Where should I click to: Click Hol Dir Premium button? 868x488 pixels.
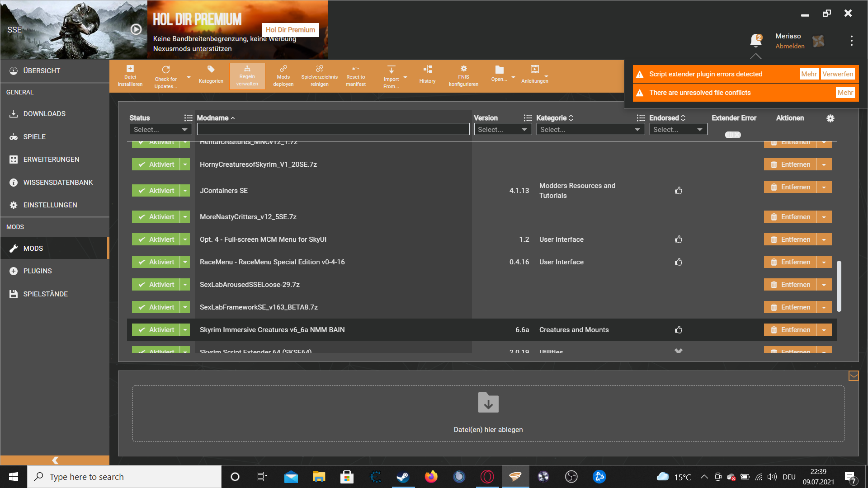point(290,30)
